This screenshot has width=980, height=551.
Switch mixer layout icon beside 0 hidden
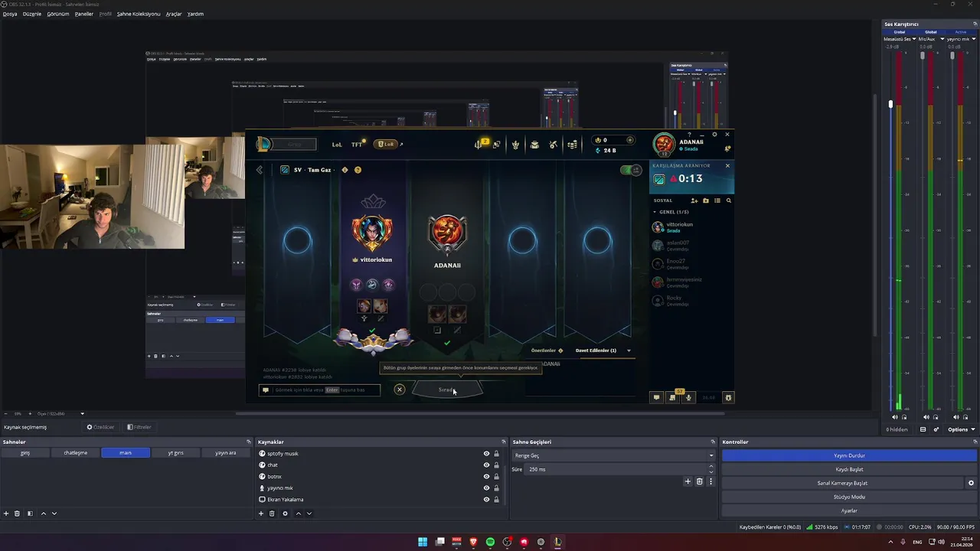pyautogui.click(x=923, y=429)
